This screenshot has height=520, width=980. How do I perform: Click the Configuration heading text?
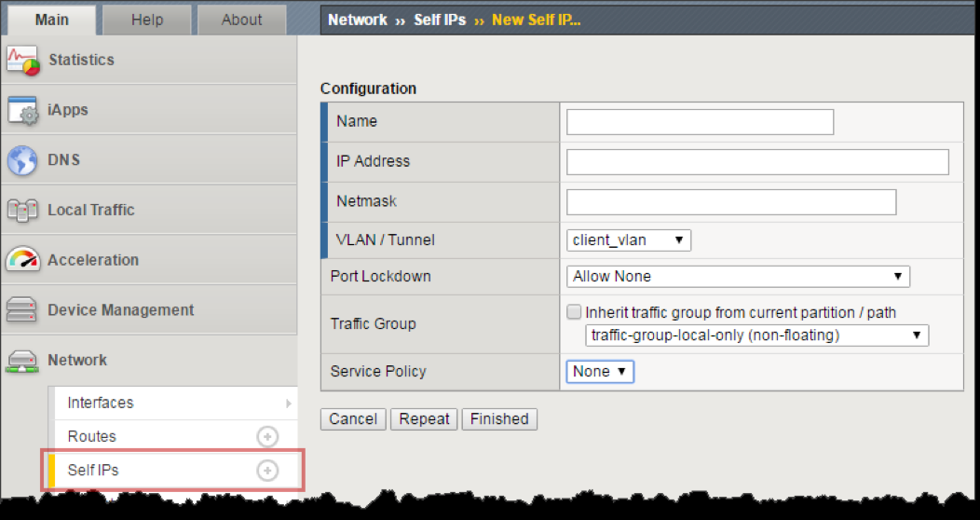click(x=368, y=89)
